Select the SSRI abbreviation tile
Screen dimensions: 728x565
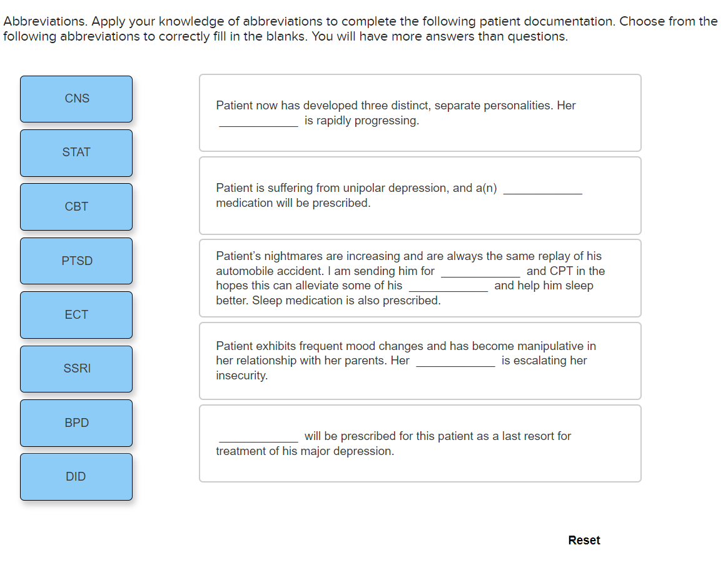(x=76, y=368)
